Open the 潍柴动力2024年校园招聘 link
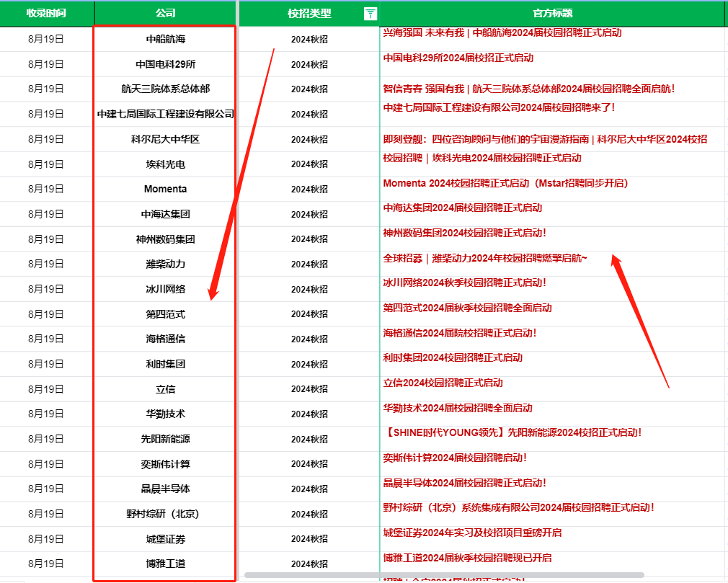The image size is (728, 583). tap(485, 258)
